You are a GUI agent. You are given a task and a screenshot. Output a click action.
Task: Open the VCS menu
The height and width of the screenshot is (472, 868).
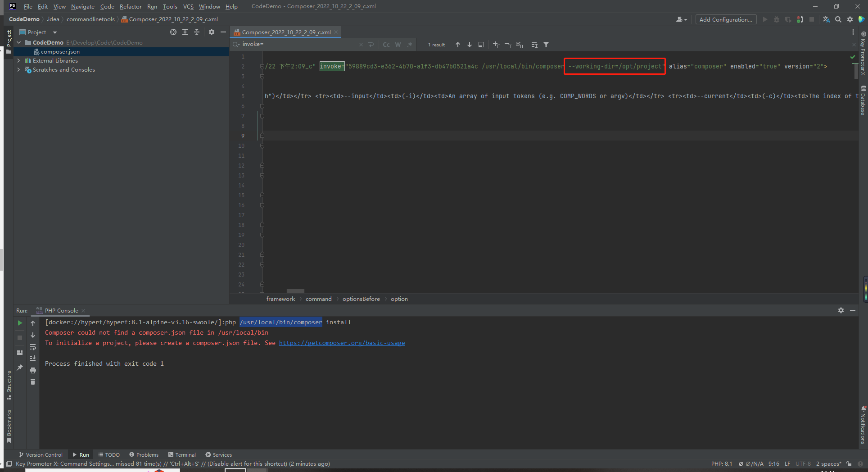point(188,6)
